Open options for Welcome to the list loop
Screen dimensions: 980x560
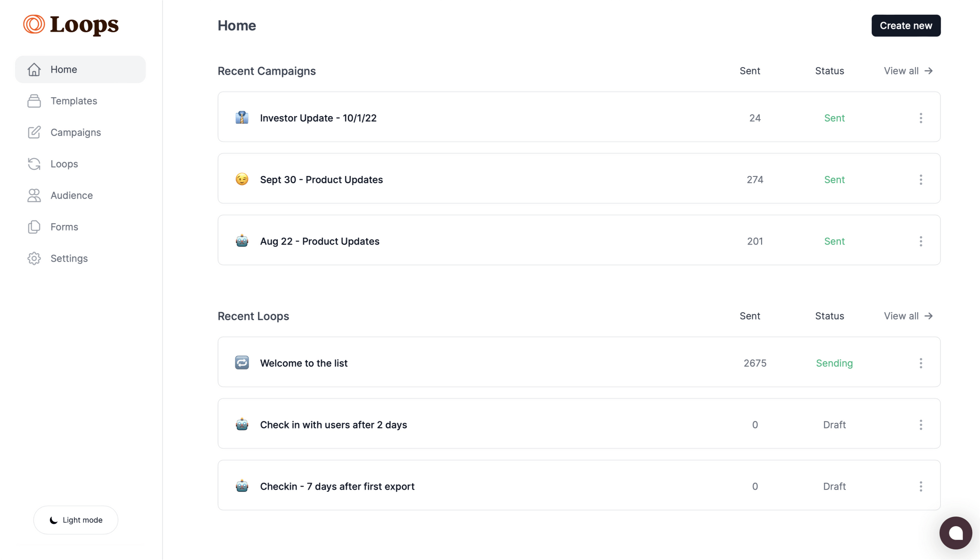(x=921, y=363)
